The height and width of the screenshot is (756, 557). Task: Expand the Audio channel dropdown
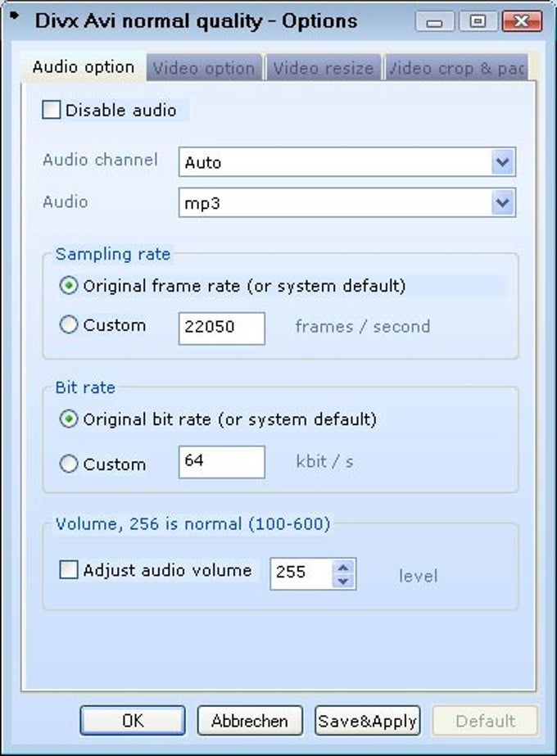(x=502, y=162)
